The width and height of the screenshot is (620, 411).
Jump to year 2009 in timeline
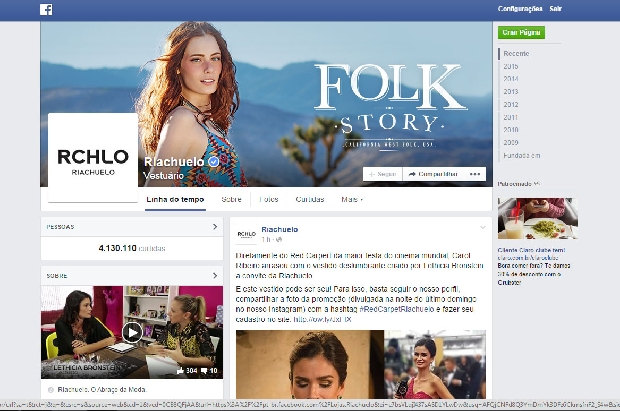510,142
